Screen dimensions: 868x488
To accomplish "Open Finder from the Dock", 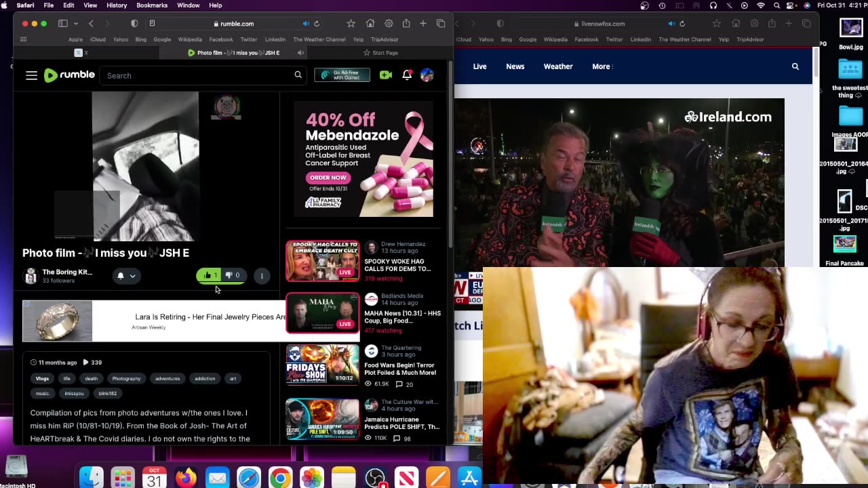I will pos(92,479).
